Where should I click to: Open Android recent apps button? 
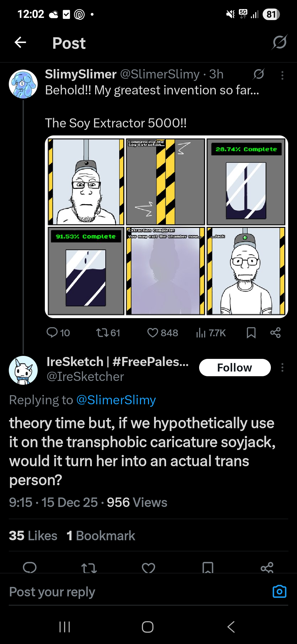65,627
